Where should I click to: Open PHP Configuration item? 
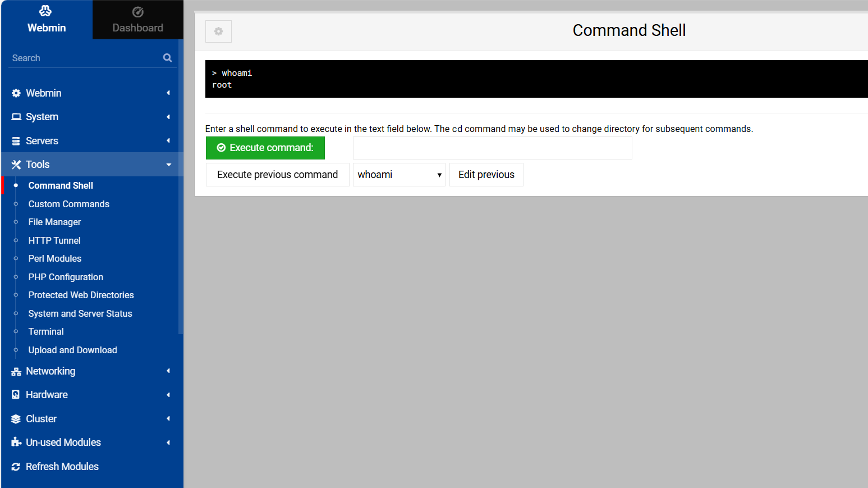[66, 277]
